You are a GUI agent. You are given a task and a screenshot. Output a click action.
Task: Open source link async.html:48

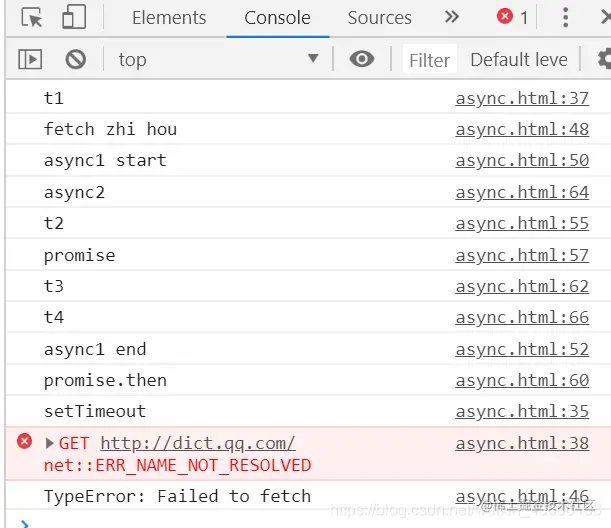522,129
